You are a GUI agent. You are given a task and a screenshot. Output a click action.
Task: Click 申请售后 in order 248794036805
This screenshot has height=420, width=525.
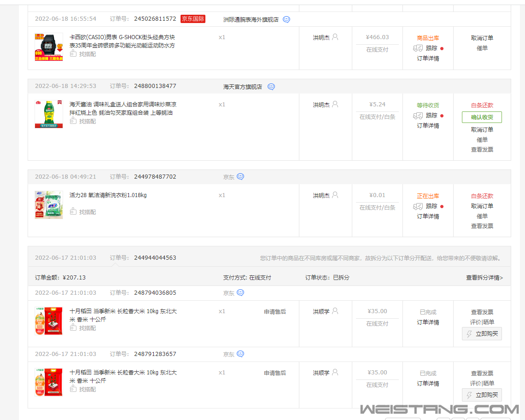coord(275,311)
